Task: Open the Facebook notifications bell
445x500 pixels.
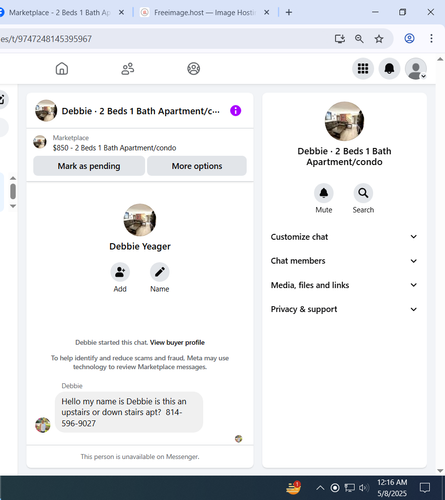Action: click(x=389, y=69)
